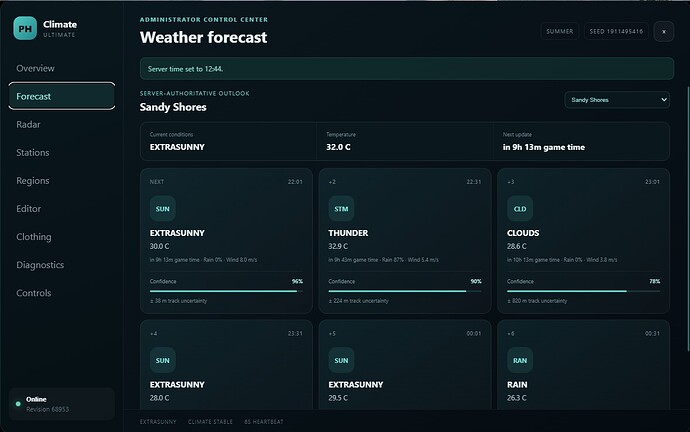This screenshot has width=690, height=432.
Task: Click the CLOUDS forecast title
Action: [523, 233]
